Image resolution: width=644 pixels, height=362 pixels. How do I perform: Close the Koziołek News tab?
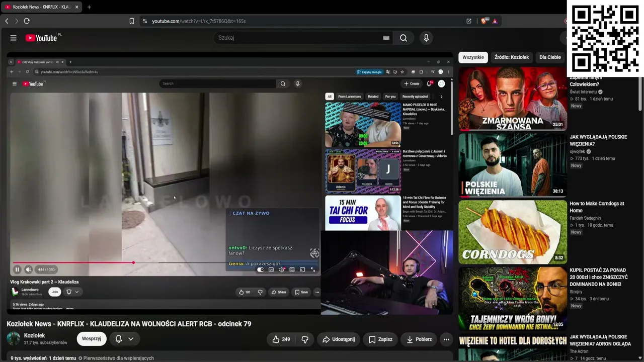click(x=76, y=7)
